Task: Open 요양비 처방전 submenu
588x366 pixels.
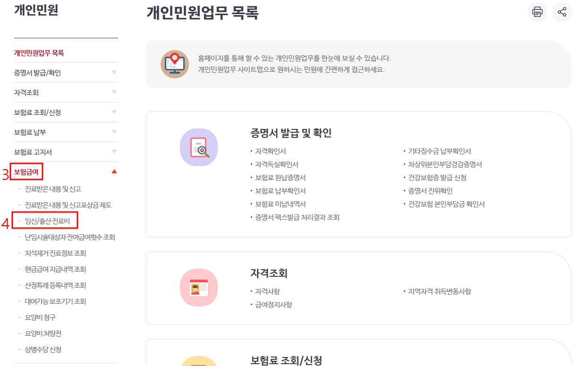Action: pos(43,333)
